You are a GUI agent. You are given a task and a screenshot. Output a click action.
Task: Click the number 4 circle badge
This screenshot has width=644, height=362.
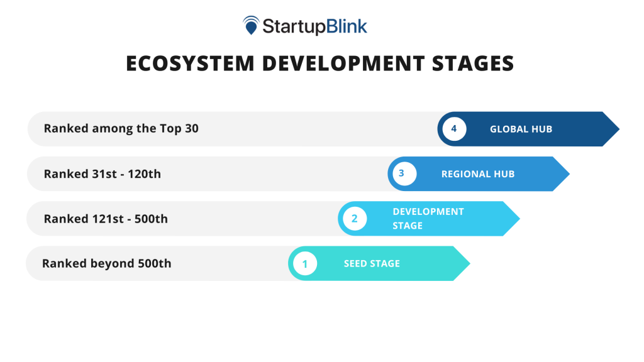coord(454,129)
